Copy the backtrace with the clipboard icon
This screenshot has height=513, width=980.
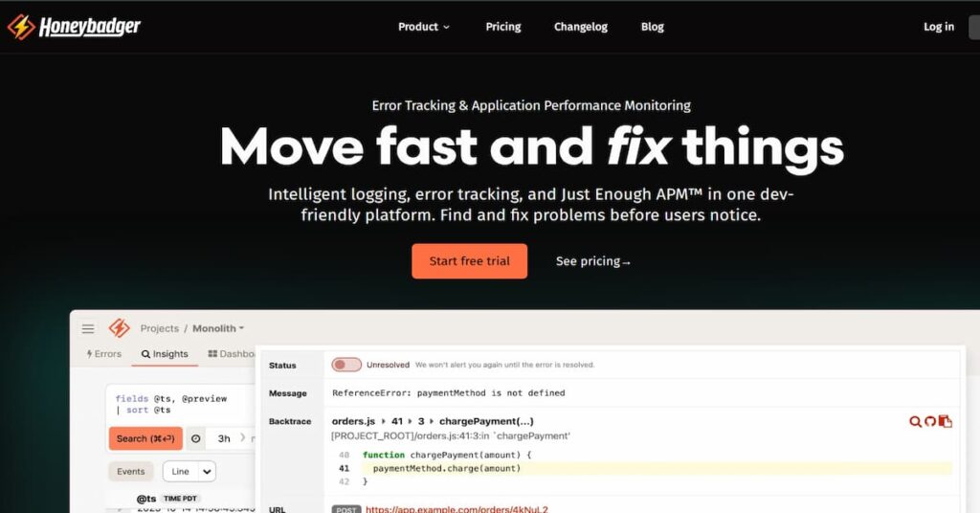pos(946,422)
